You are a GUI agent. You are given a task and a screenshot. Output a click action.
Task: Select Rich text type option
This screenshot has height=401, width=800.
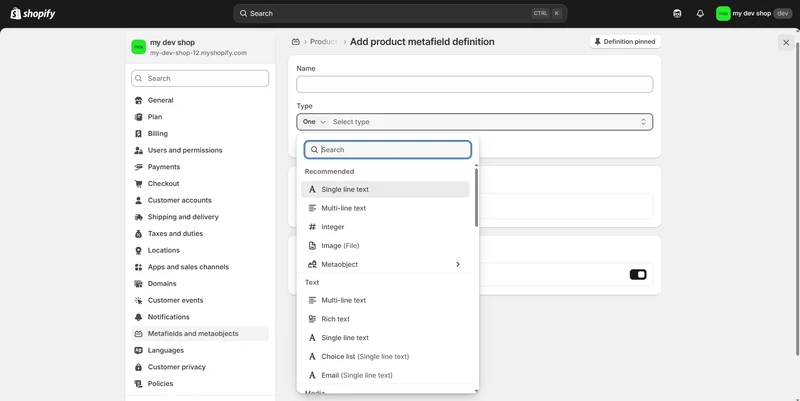pos(385,319)
